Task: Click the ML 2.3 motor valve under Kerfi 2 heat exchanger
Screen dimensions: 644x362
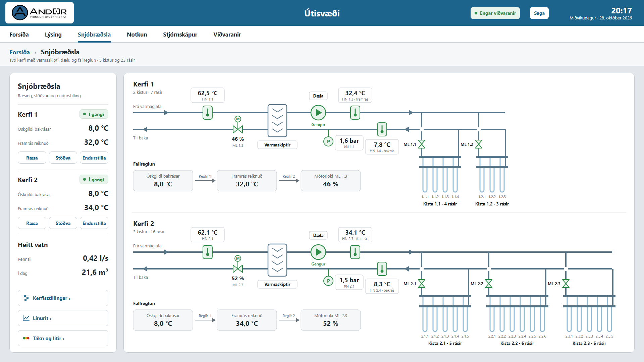Action: (x=238, y=265)
